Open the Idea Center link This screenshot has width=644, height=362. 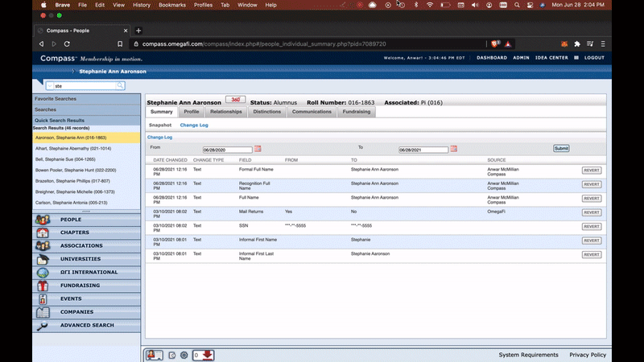coord(551,58)
